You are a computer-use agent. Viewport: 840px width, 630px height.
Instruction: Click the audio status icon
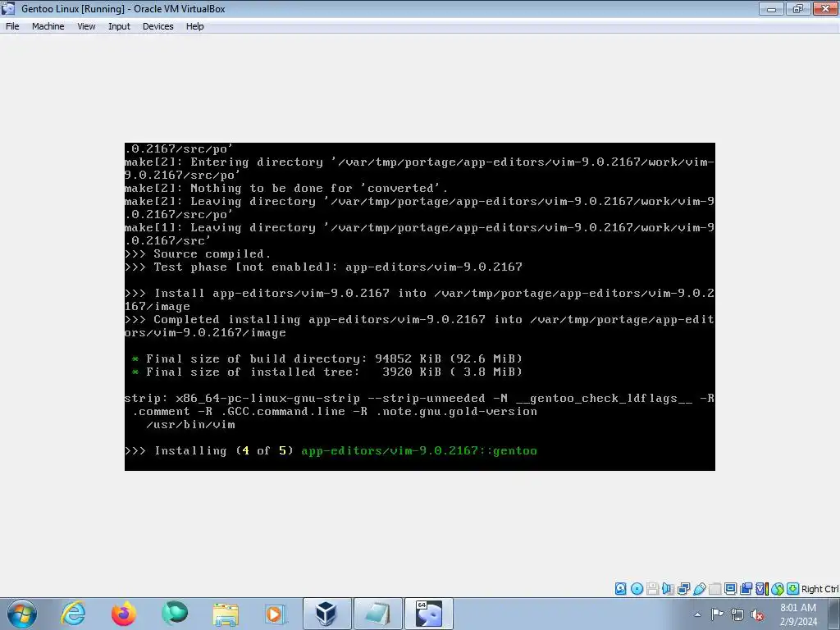pos(668,589)
